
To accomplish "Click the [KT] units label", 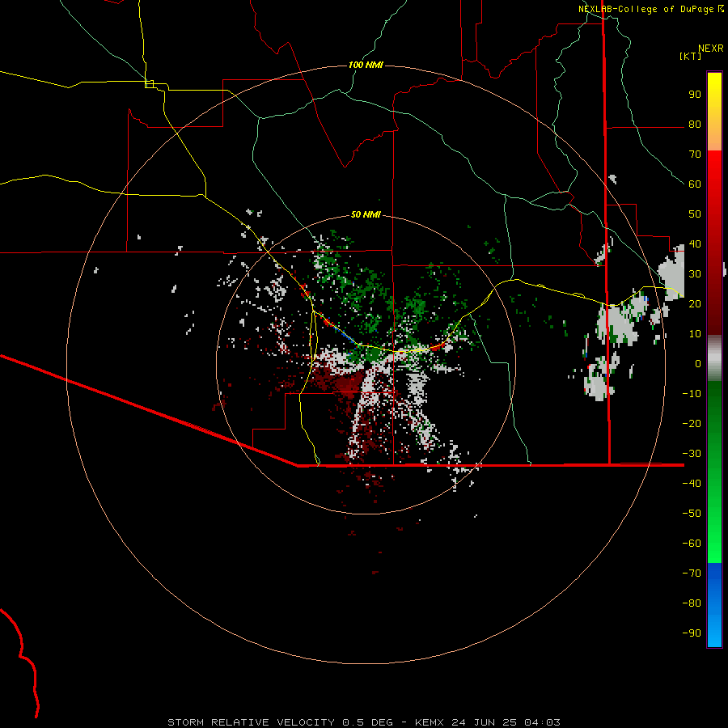I will click(691, 56).
